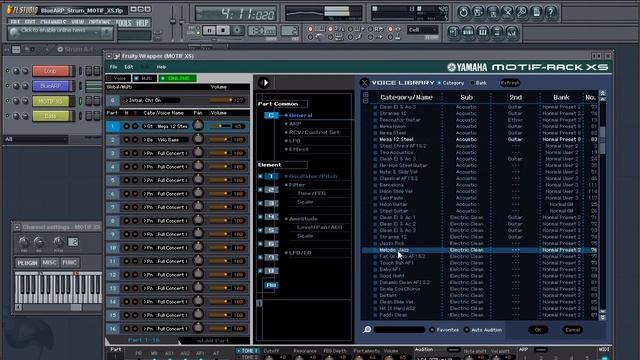Open Part 2 voice selector Velo Bass
Screen dimensions: 640x360
(x=165, y=140)
